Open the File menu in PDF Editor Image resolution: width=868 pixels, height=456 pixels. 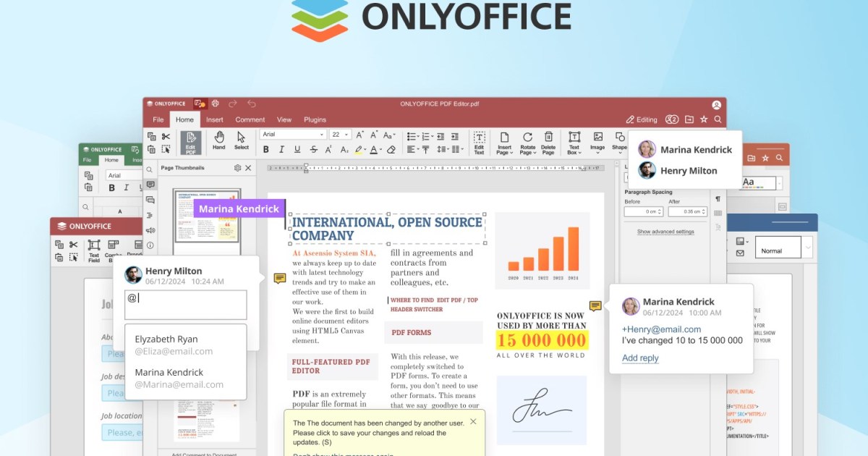click(x=157, y=119)
